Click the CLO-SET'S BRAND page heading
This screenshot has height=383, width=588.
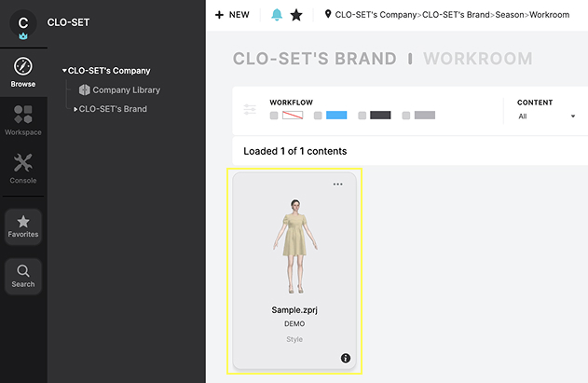[x=315, y=59]
